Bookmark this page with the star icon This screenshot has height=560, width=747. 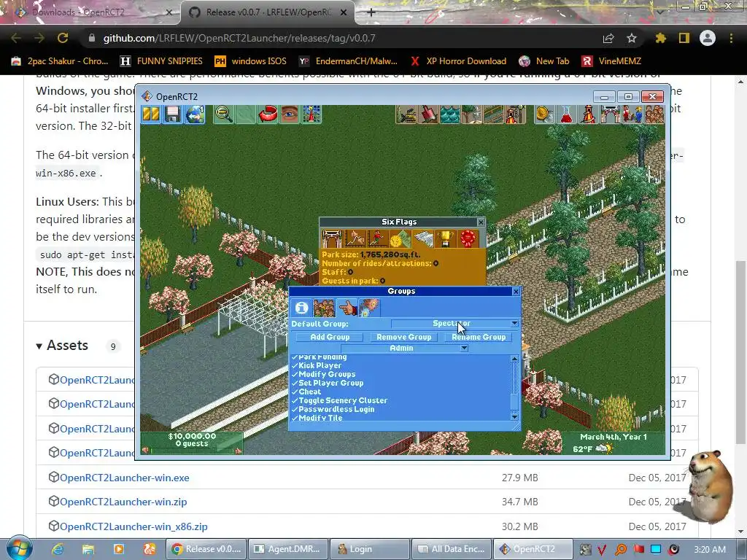click(x=632, y=38)
